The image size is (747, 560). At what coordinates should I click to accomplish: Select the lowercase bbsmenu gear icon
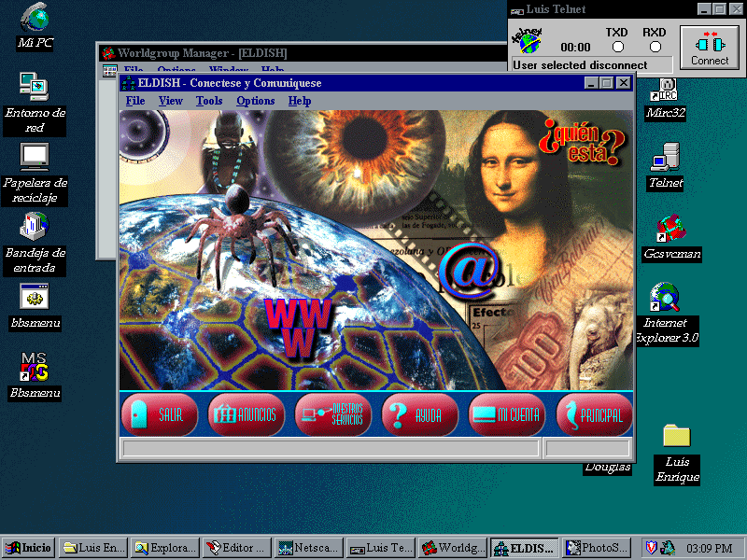35,296
